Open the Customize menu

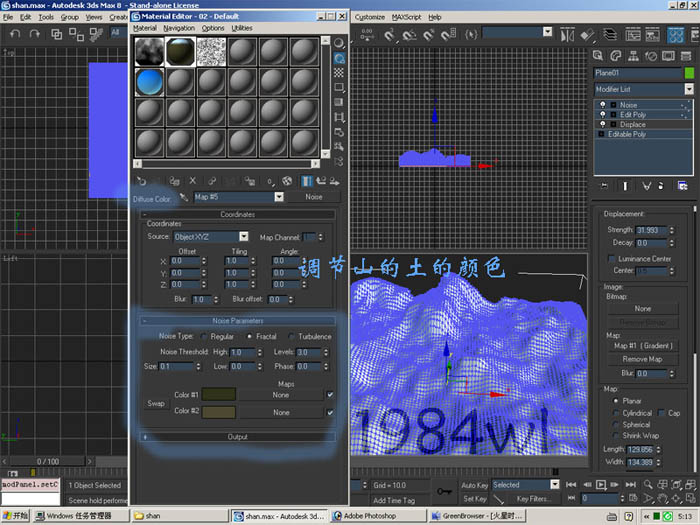pos(370,17)
